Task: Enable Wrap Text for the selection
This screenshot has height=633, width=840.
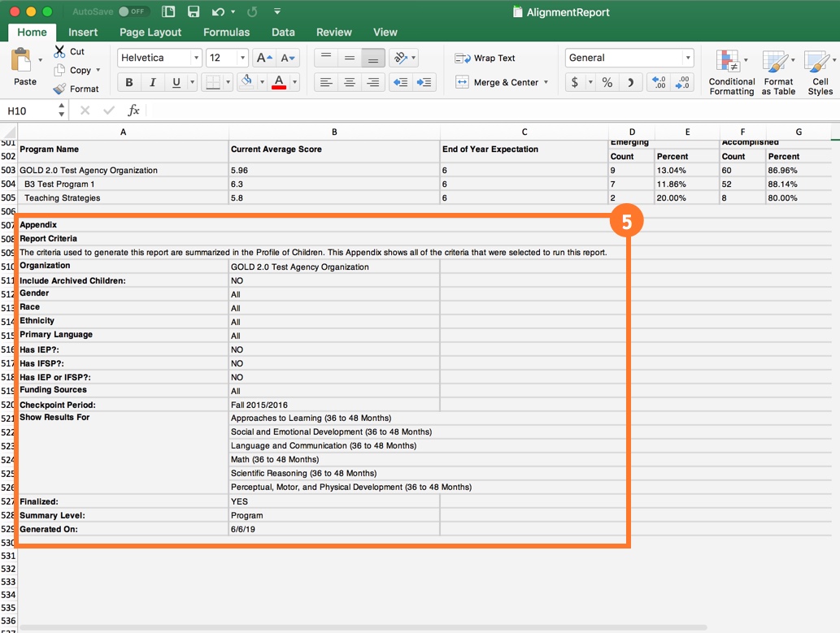Action: [x=484, y=58]
